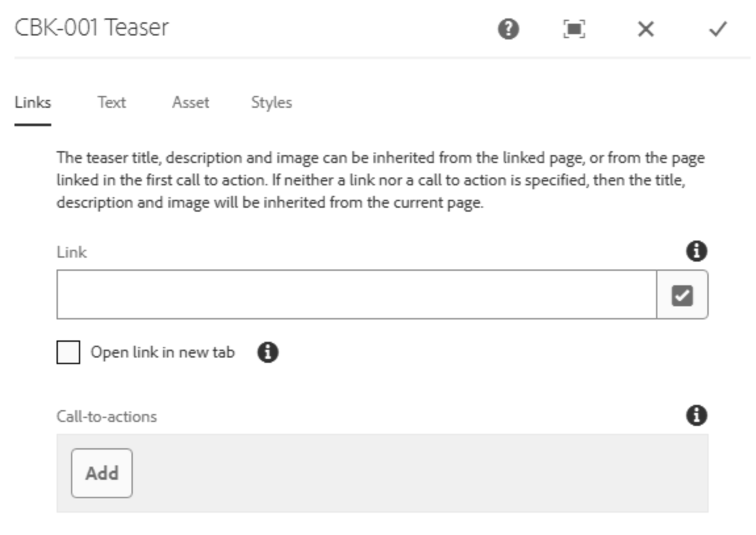756x535 pixels.
Task: Click the Link field label
Action: pos(72,252)
